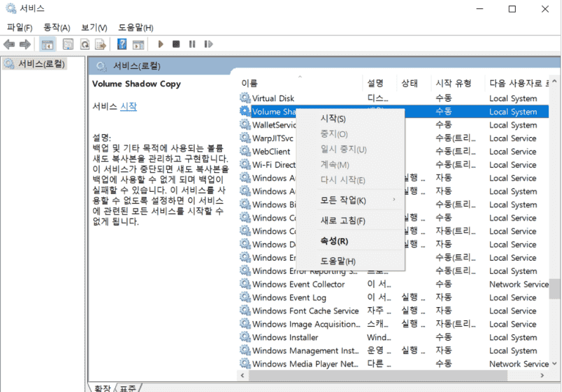562x392 pixels.
Task: Sort by the 시작 유형 column header
Action: pyautogui.click(x=458, y=83)
